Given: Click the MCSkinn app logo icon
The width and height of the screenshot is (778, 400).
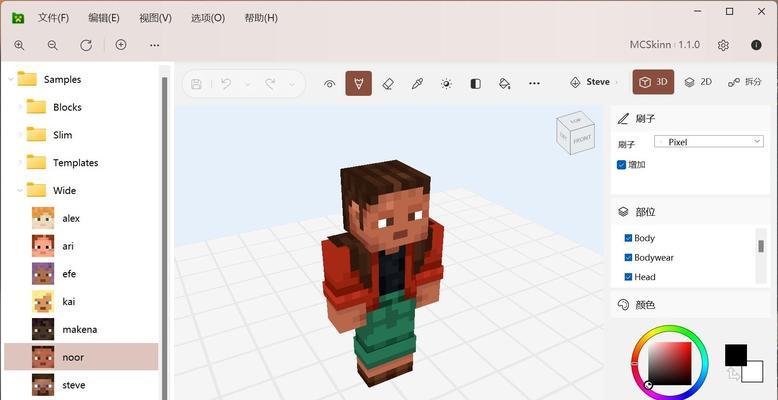Looking at the screenshot, I should 18,18.
